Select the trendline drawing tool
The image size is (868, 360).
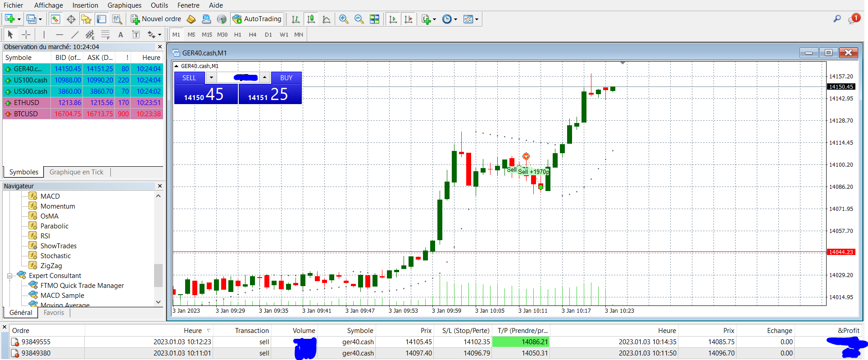click(x=75, y=35)
